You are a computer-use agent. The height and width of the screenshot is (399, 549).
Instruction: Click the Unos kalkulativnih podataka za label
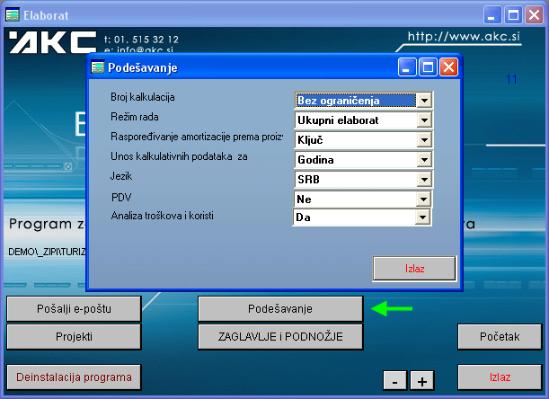[179, 156]
